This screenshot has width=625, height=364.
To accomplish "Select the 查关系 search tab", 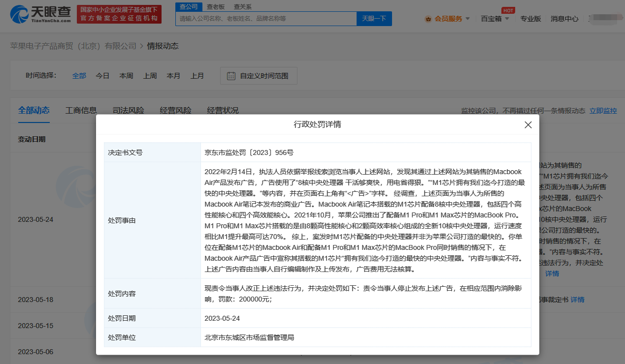I will tap(242, 6).
